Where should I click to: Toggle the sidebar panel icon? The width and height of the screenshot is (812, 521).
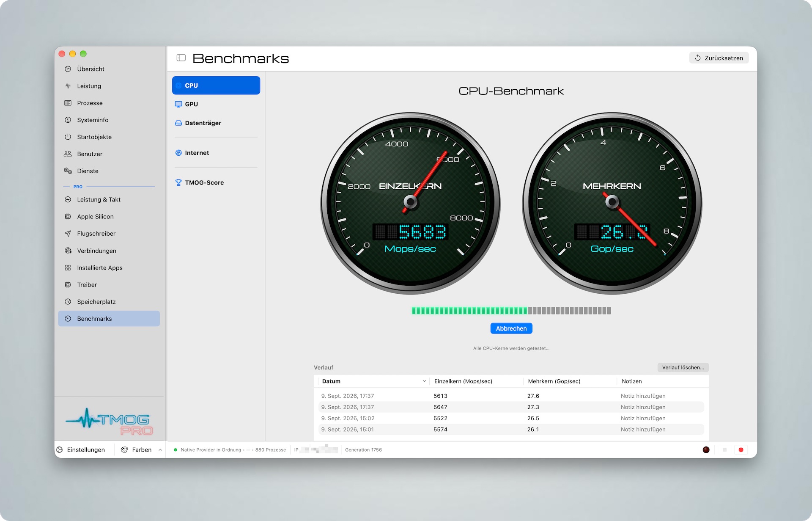[x=181, y=58]
